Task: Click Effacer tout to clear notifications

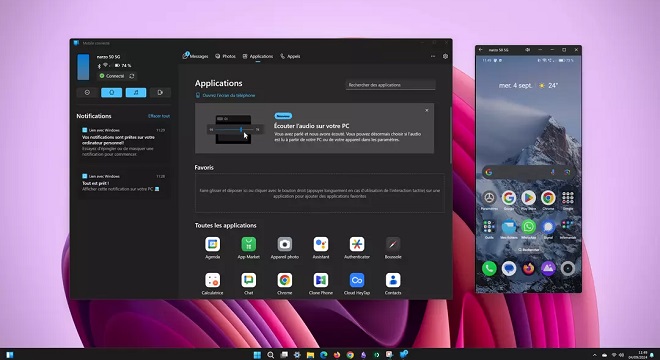Action: [159, 116]
